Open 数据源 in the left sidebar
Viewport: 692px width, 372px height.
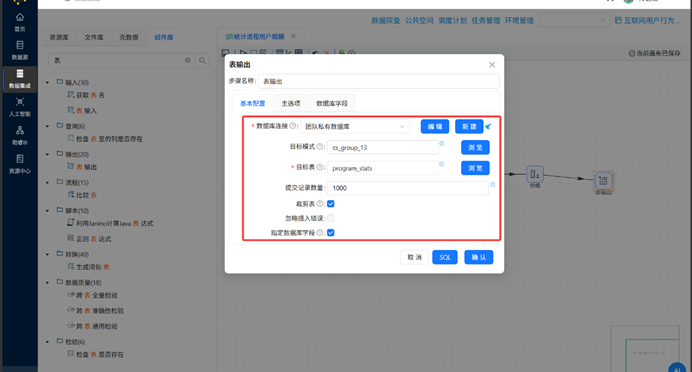20,50
